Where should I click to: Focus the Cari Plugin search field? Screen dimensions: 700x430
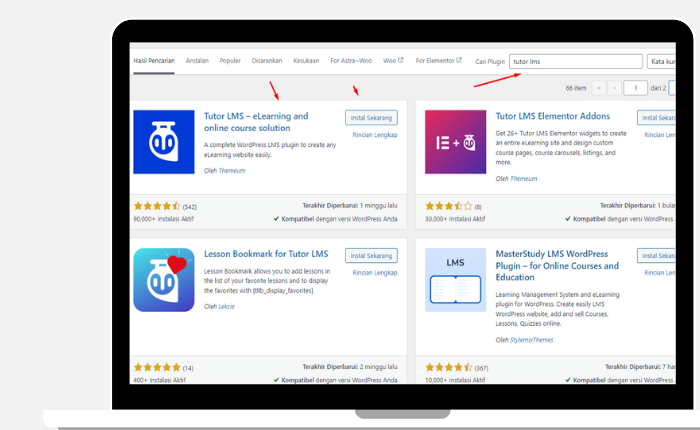click(x=575, y=62)
